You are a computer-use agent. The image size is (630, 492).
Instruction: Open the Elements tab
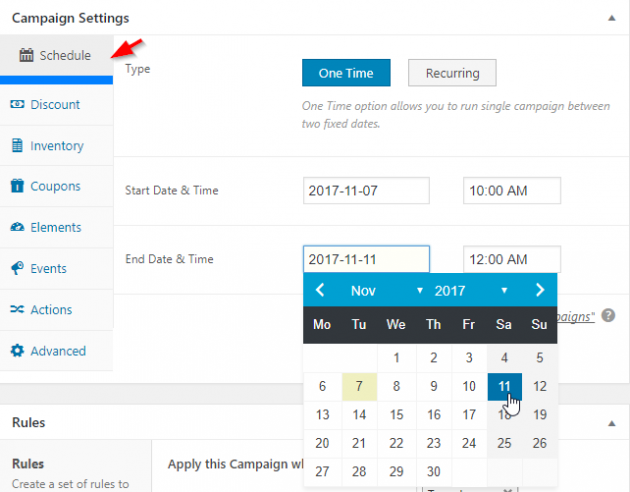pyautogui.click(x=56, y=227)
